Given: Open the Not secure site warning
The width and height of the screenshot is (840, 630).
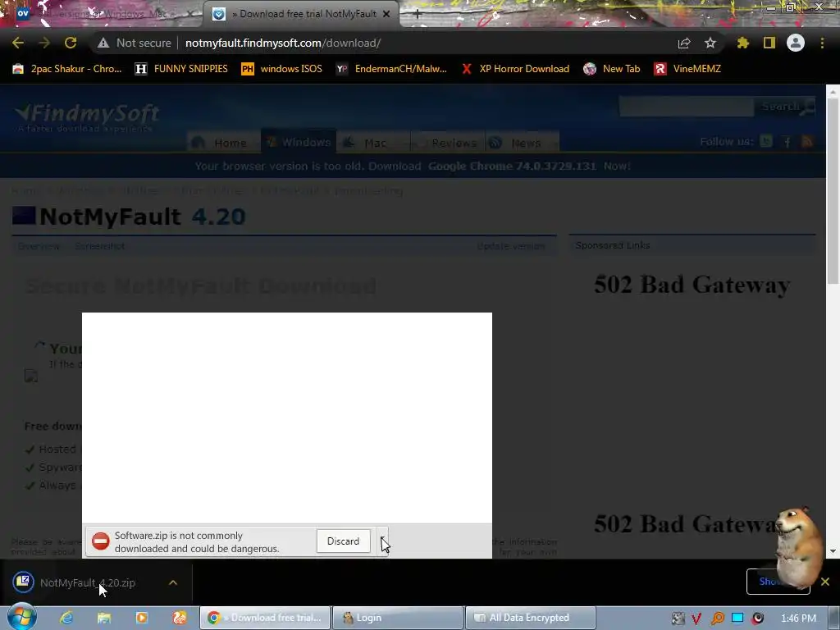Looking at the screenshot, I should (x=135, y=43).
